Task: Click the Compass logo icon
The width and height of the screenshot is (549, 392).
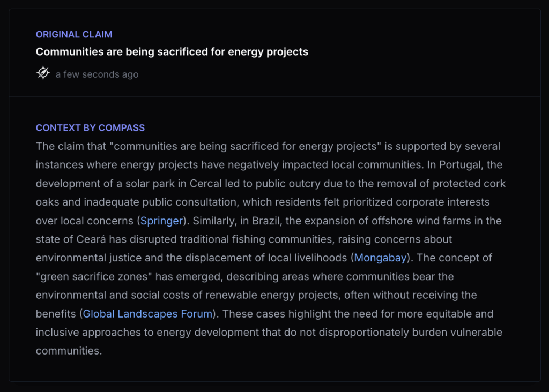Action: coord(43,73)
